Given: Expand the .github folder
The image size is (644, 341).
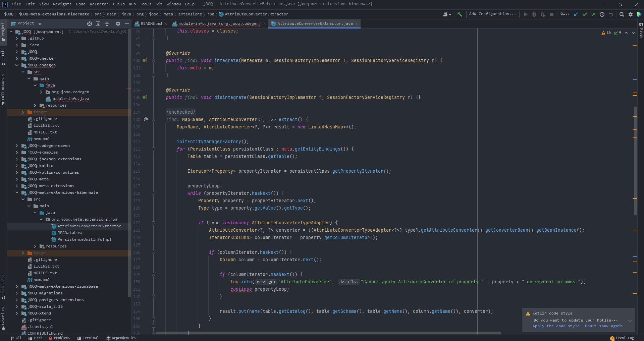Looking at the screenshot, I should click(x=17, y=38).
